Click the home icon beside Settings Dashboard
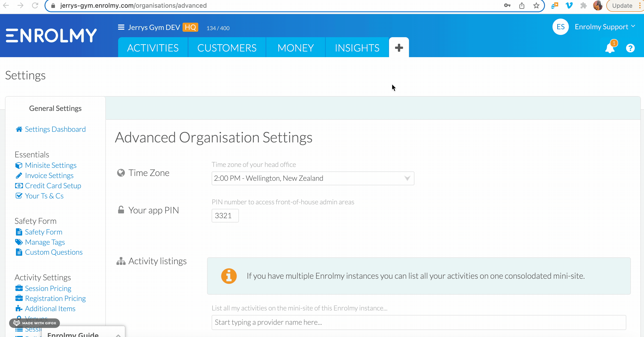Viewport: 644px width, 337px height. [x=19, y=129]
